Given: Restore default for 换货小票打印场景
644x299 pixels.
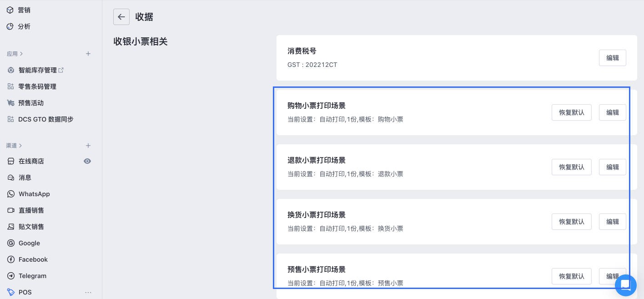Looking at the screenshot, I should pyautogui.click(x=571, y=222).
